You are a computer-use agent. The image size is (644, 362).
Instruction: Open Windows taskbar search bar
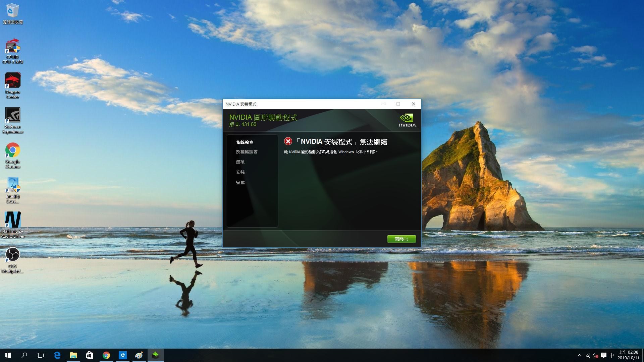click(x=24, y=355)
